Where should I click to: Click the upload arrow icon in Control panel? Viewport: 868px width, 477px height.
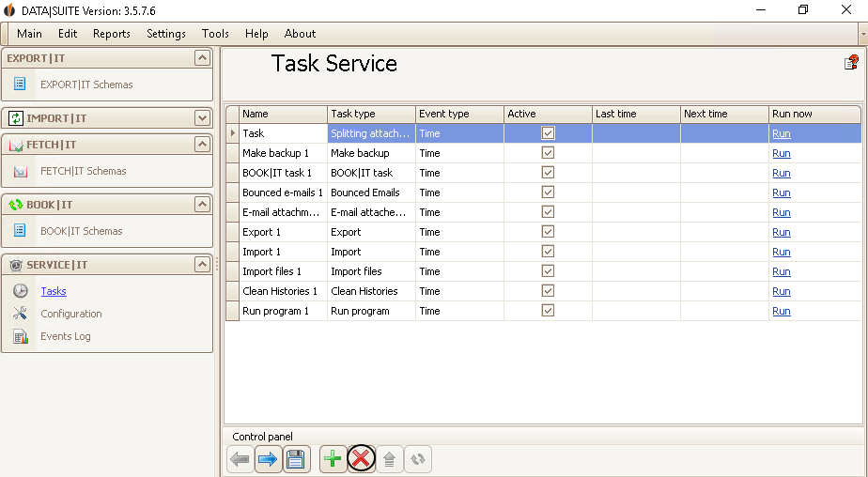click(x=389, y=459)
